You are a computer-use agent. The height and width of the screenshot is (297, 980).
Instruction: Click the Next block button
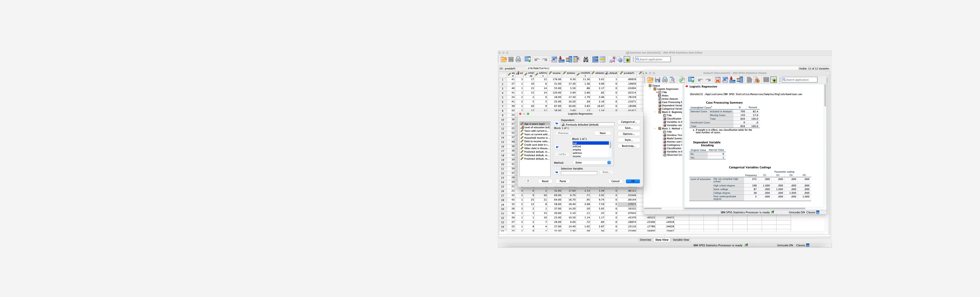pyautogui.click(x=603, y=133)
